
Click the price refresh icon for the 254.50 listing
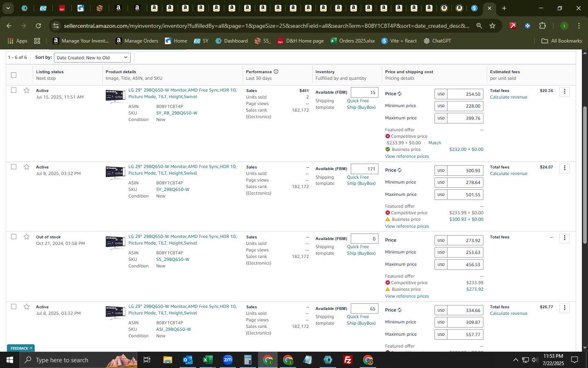pos(400,94)
